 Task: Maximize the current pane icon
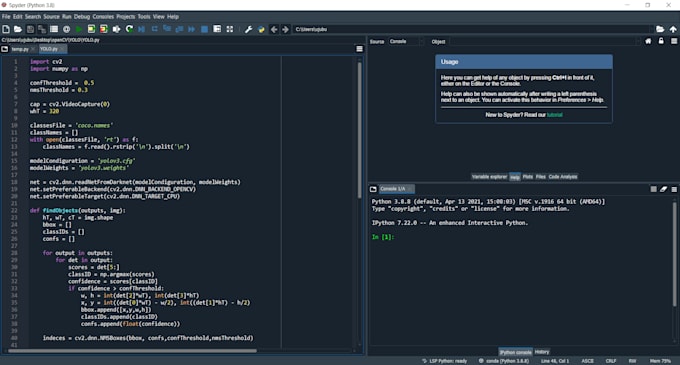tap(217, 29)
